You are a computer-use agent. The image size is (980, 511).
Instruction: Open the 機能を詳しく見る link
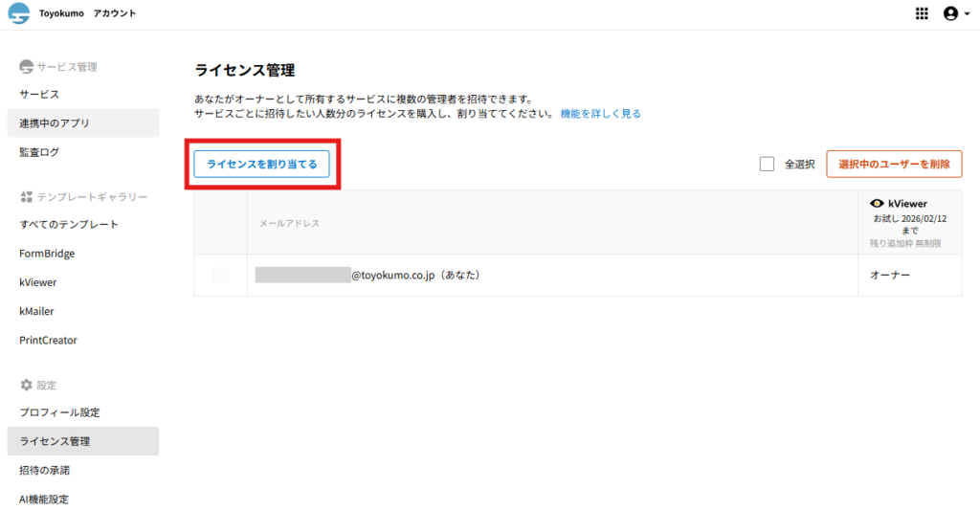tap(600, 113)
